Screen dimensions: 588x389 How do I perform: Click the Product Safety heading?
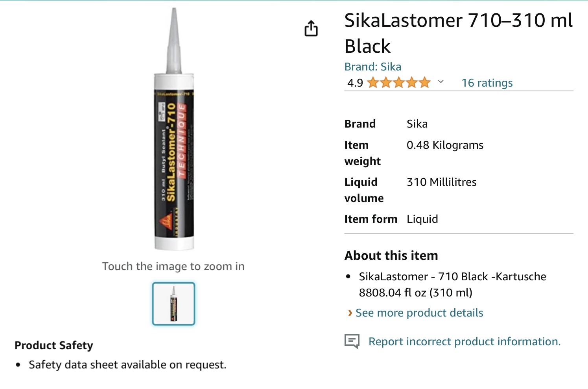coord(54,345)
